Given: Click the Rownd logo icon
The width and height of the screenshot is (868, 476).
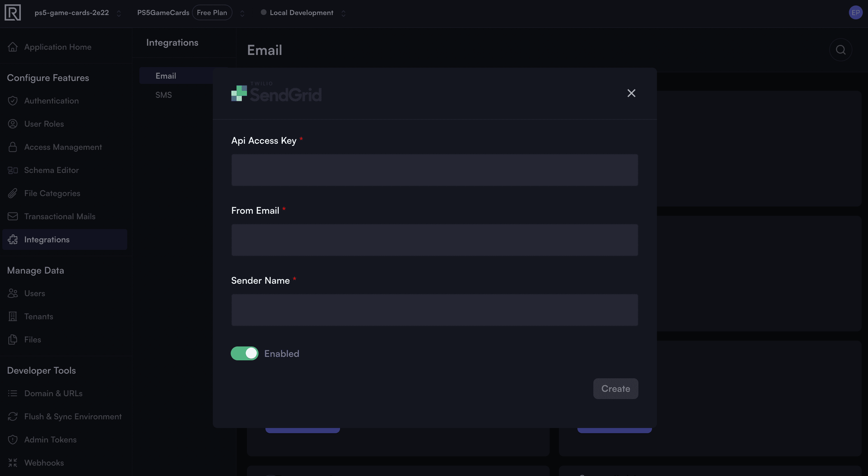Looking at the screenshot, I should click(13, 12).
